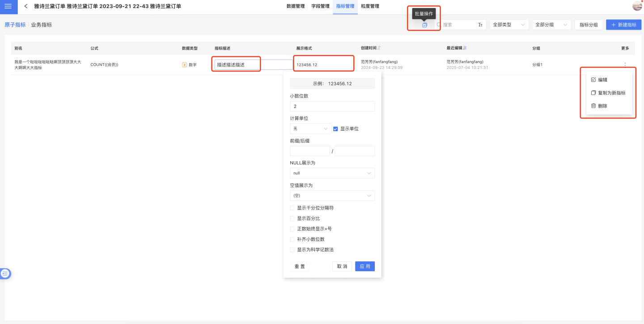Expand the NULL展示为 dropdown
The width and height of the screenshot is (644, 324).
332,173
